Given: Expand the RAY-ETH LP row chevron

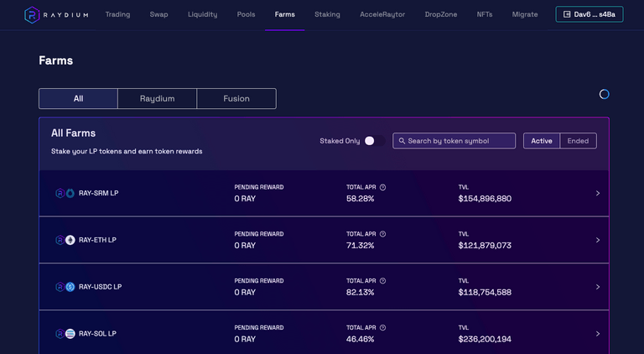Looking at the screenshot, I should click(x=598, y=240).
